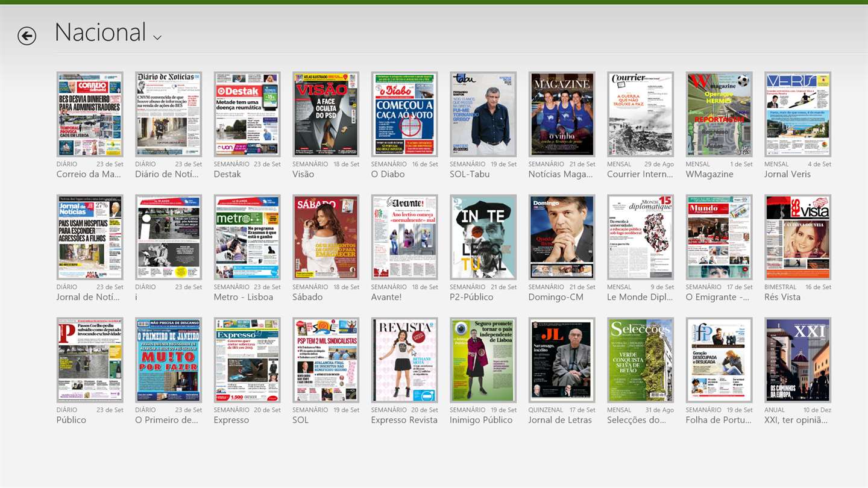
Task: Open the O Emigrante cover
Action: coord(719,237)
